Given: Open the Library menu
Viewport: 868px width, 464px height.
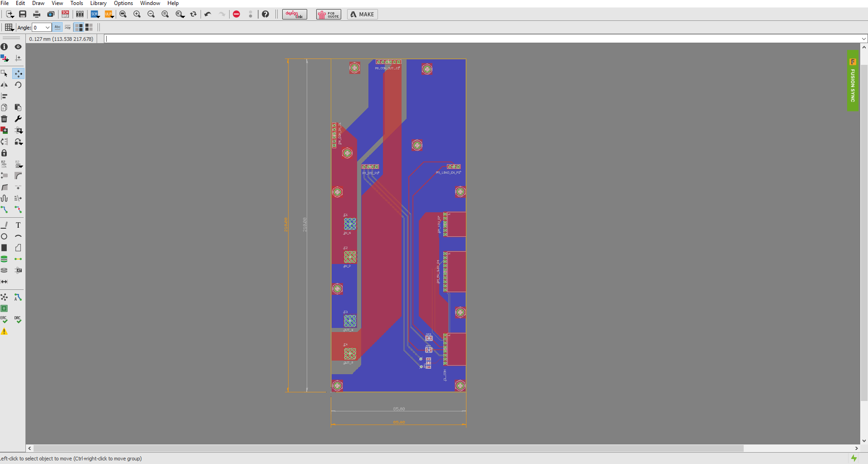Looking at the screenshot, I should pos(98,3).
